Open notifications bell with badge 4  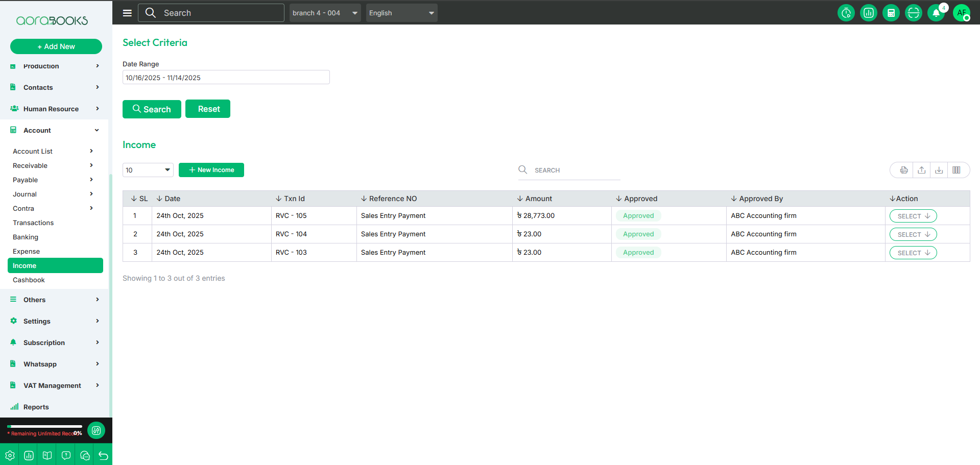coord(936,13)
